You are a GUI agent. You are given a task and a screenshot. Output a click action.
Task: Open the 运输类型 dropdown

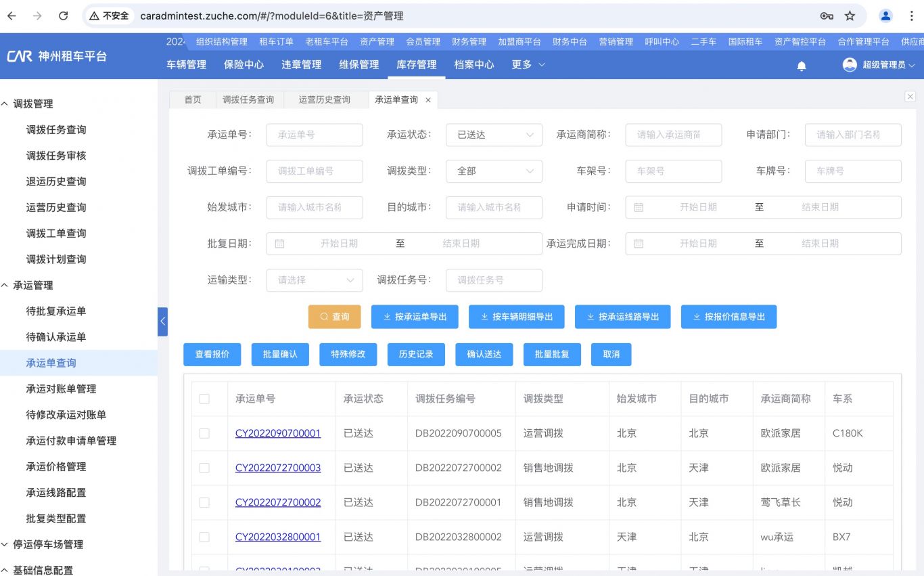[x=315, y=280]
